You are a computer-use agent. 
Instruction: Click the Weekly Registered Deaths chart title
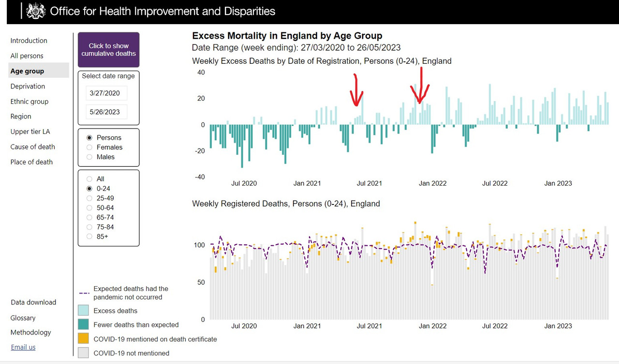(286, 204)
